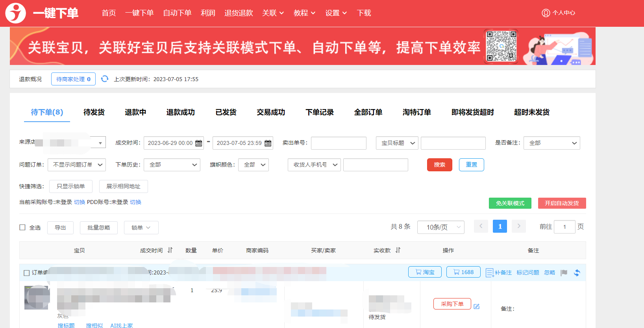This screenshot has width=644, height=328.
Task: Click the red 搜索 button
Action: pyautogui.click(x=439, y=165)
